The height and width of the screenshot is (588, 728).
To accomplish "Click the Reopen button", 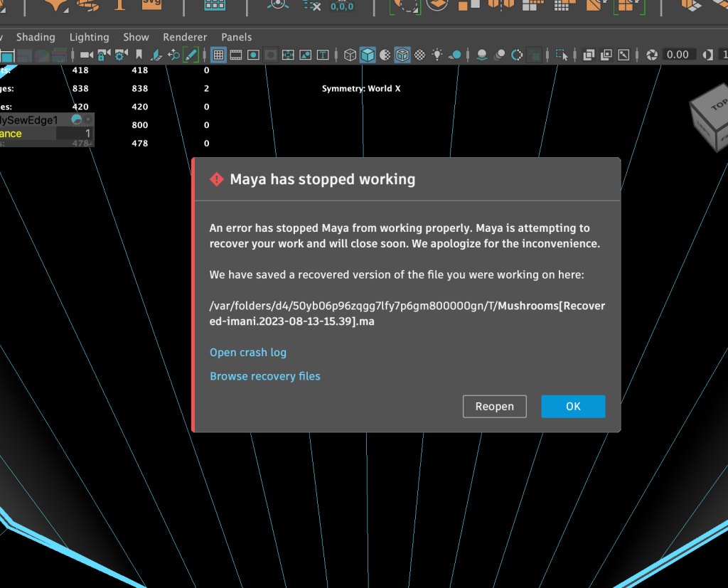I will click(495, 407).
